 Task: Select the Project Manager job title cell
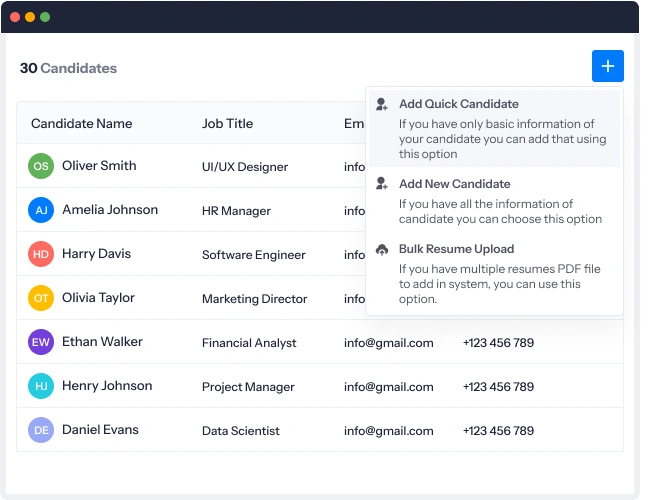tap(248, 387)
